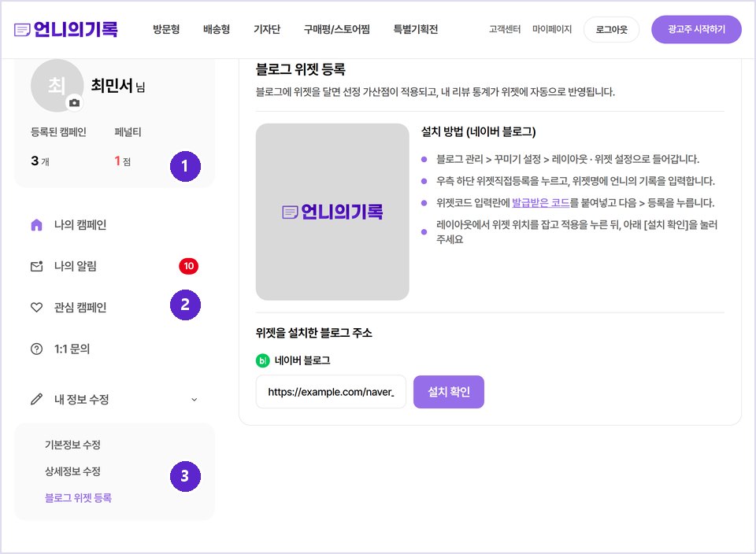
Task: Click the envelope icon beside 나의 알림
Action: [37, 266]
